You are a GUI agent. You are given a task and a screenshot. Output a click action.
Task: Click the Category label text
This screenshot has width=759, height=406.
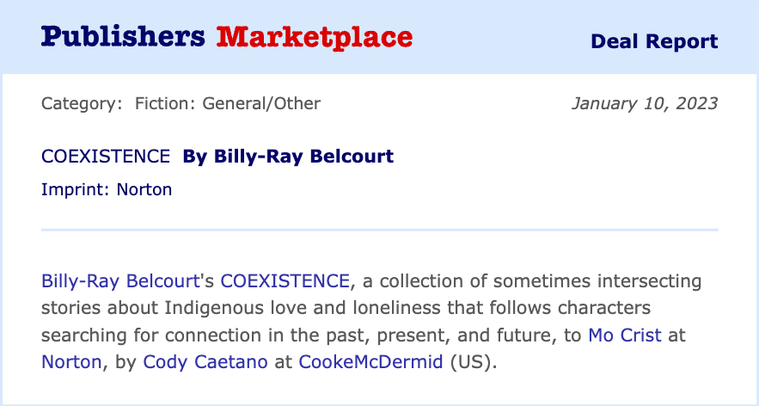point(82,104)
